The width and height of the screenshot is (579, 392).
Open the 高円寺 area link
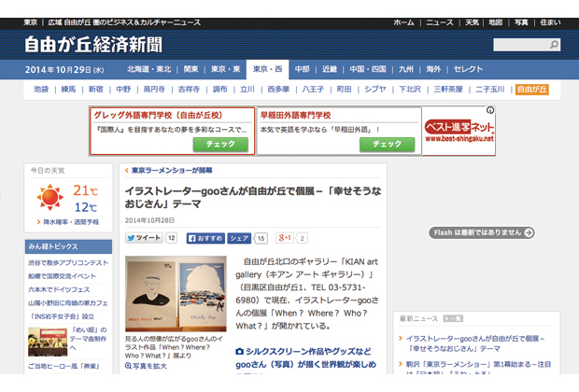pyautogui.click(x=154, y=90)
